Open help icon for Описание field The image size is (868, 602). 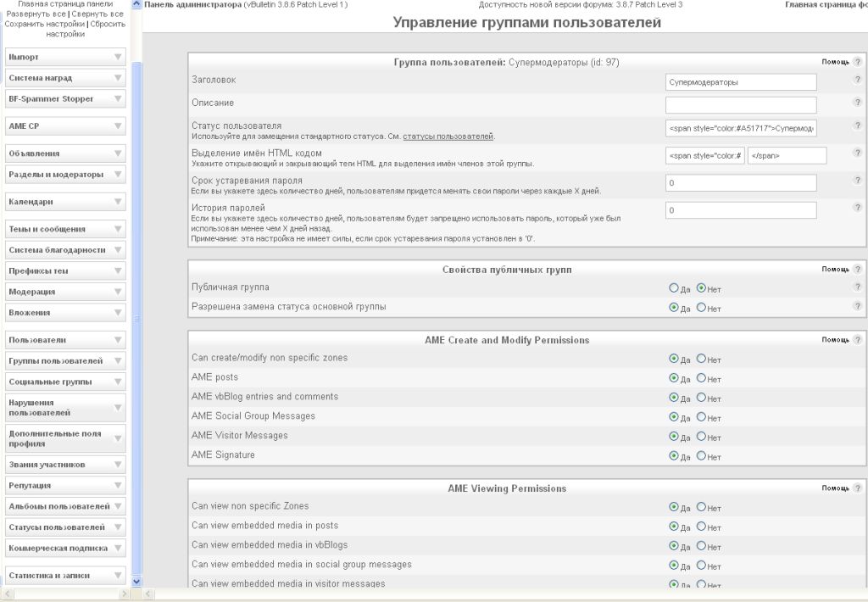857,103
